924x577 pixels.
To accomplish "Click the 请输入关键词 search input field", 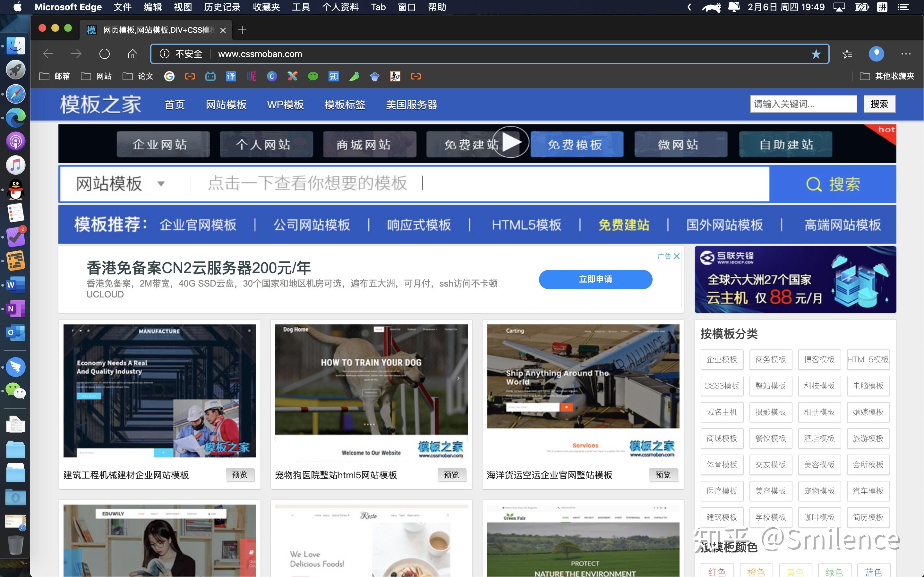I will pyautogui.click(x=803, y=104).
